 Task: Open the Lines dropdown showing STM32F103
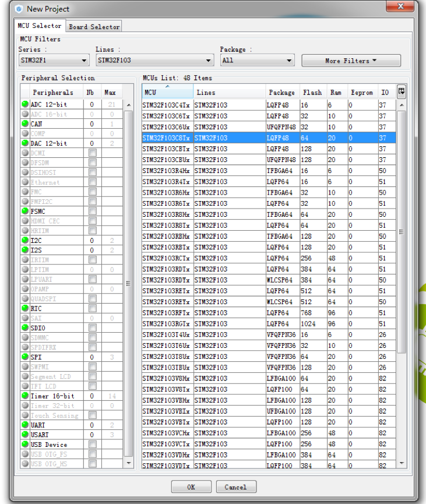coord(154,60)
